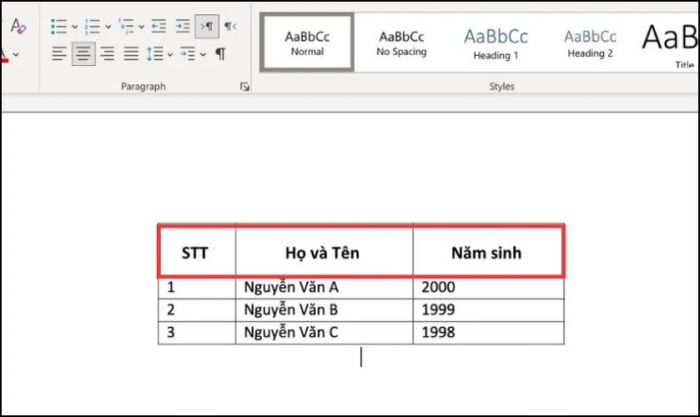The image size is (700, 417).
Task: Increase the paragraph indent
Action: (183, 26)
